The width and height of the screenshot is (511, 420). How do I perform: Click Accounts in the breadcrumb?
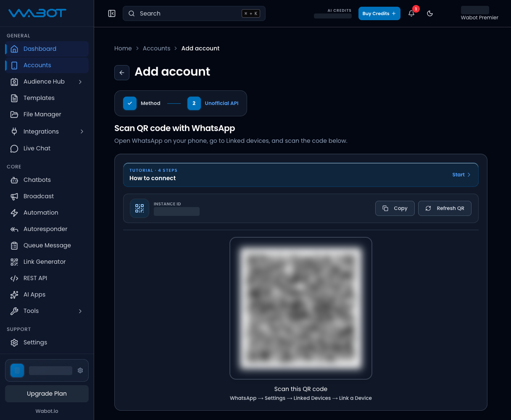pos(156,48)
